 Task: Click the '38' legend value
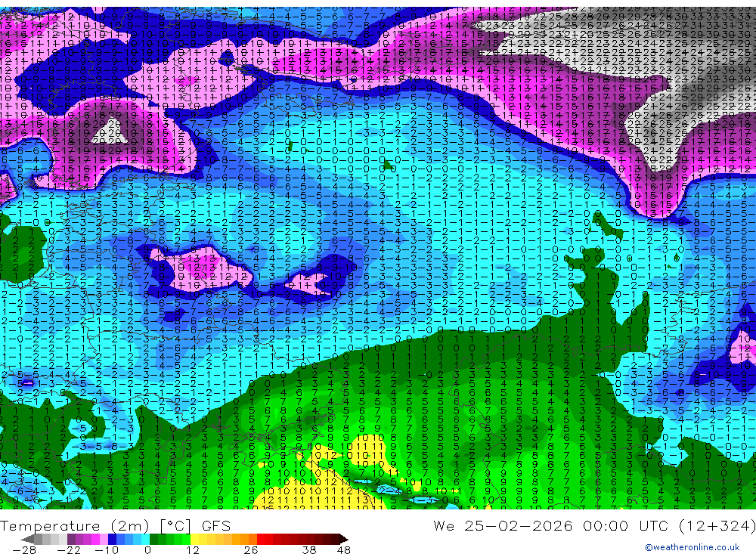coord(309,550)
